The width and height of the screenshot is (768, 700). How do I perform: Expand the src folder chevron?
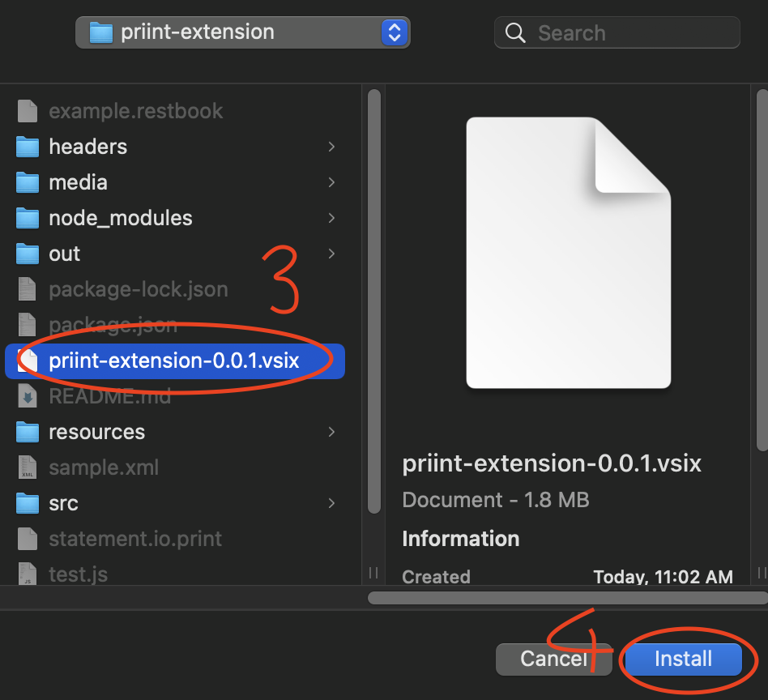331,503
